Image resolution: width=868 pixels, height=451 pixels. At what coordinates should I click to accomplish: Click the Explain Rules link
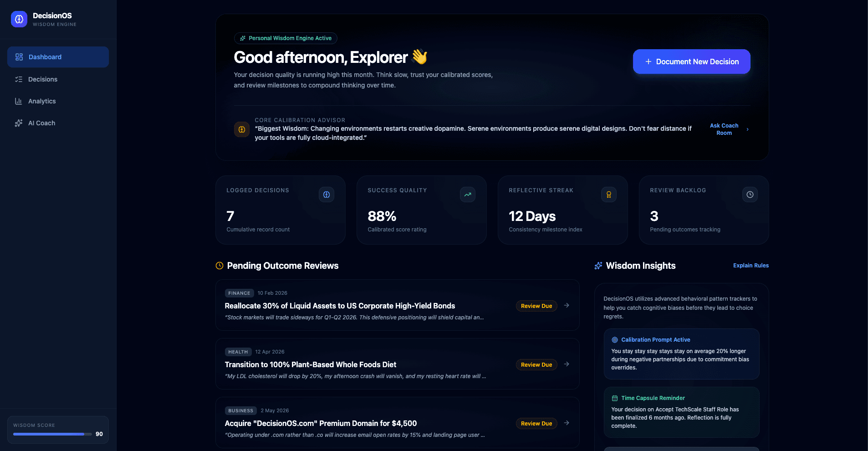tap(751, 266)
